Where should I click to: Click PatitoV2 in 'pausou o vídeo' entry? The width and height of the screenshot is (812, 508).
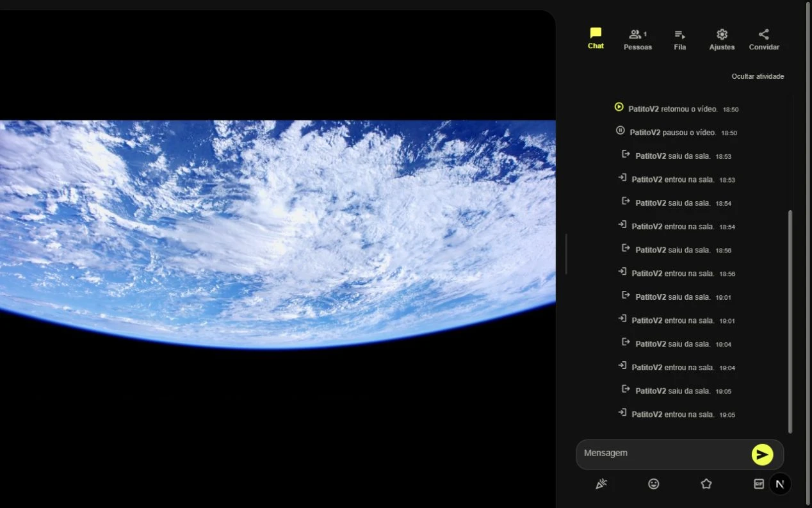(645, 133)
